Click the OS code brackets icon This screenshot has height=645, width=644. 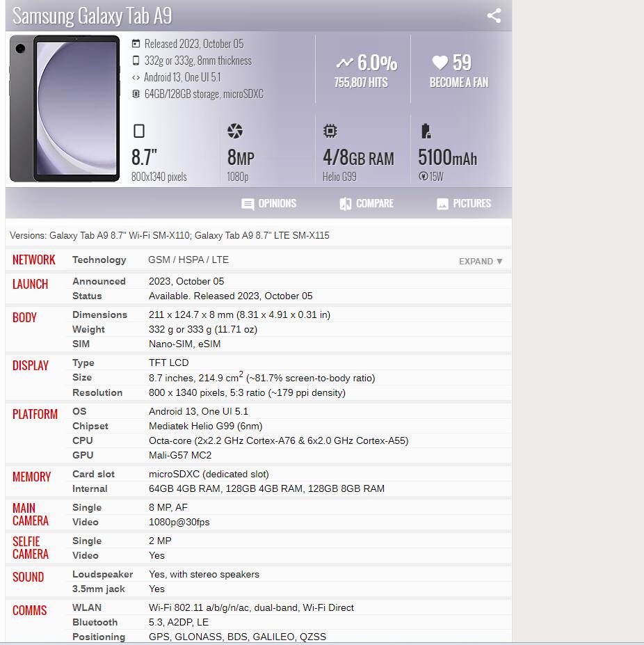pos(136,77)
